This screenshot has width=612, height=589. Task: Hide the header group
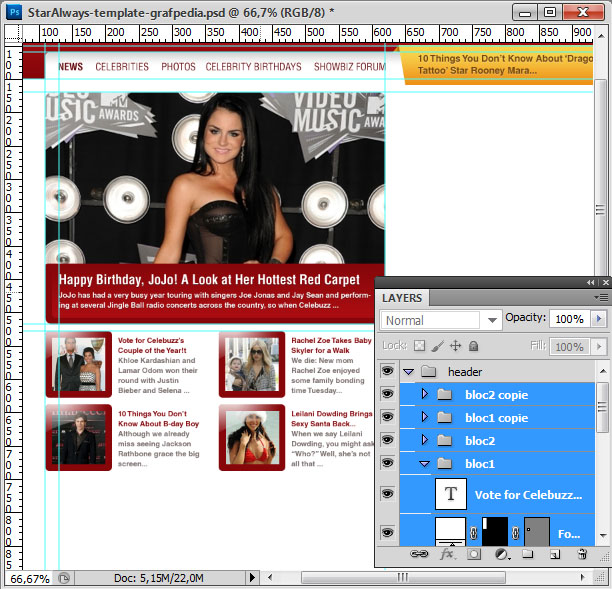click(x=387, y=371)
